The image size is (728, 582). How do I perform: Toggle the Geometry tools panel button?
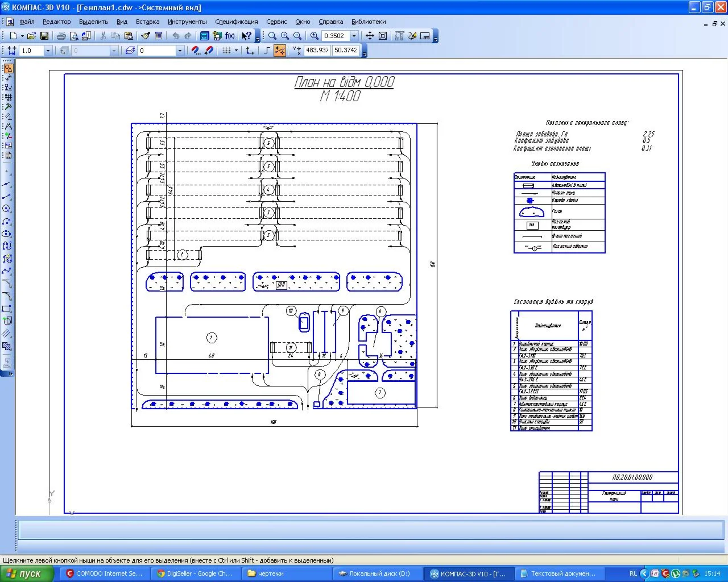(8, 68)
